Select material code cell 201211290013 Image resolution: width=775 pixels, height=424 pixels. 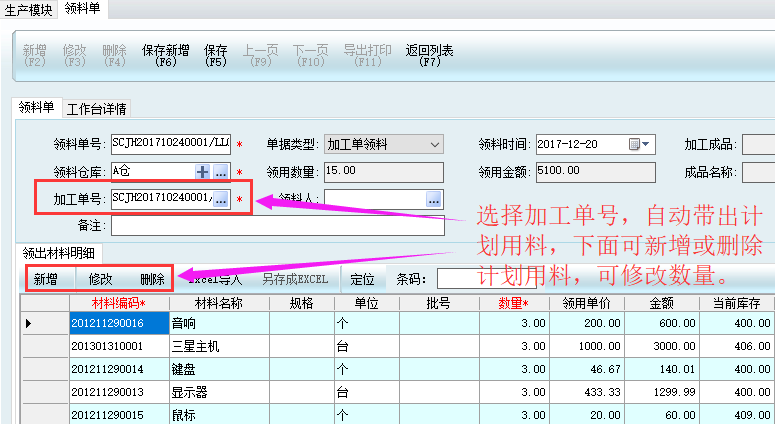point(119,392)
